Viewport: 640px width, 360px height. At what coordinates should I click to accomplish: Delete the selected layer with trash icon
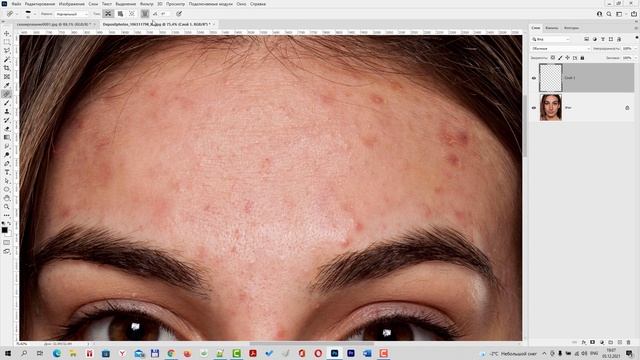click(629, 342)
